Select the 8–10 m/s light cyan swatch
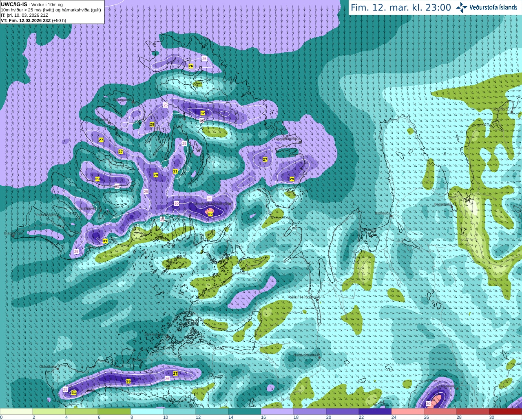Image resolution: width=522 pixels, height=420 pixels. 147,411
